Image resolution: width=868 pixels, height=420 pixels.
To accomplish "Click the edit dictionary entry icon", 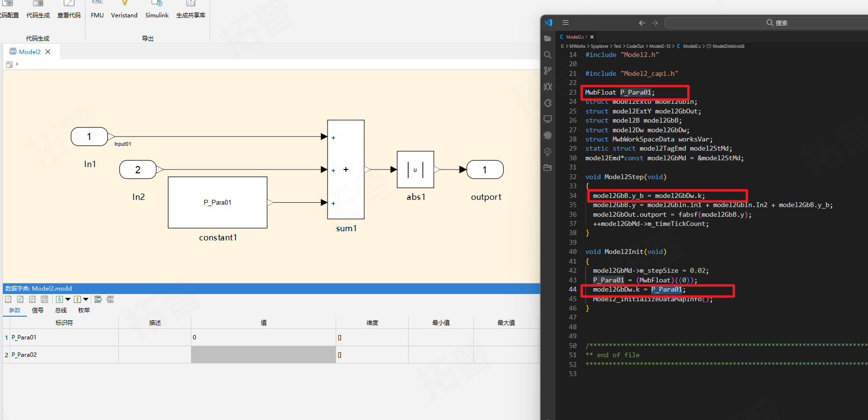I will point(20,299).
